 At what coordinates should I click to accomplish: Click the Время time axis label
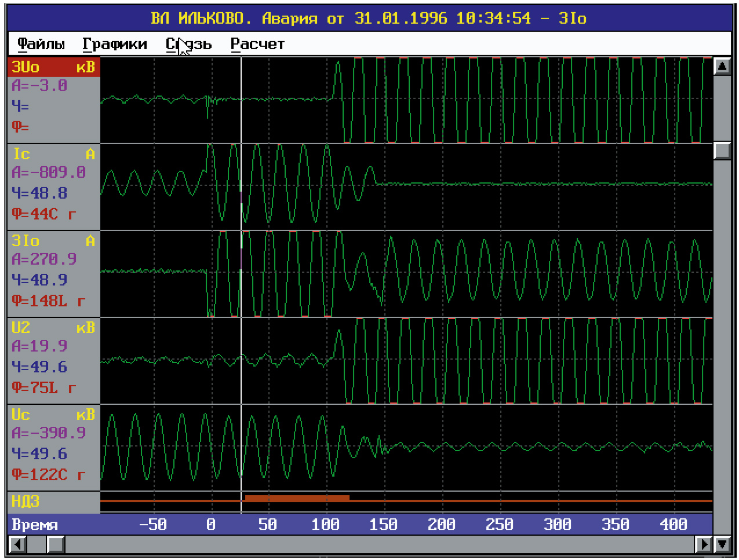[x=35, y=525]
